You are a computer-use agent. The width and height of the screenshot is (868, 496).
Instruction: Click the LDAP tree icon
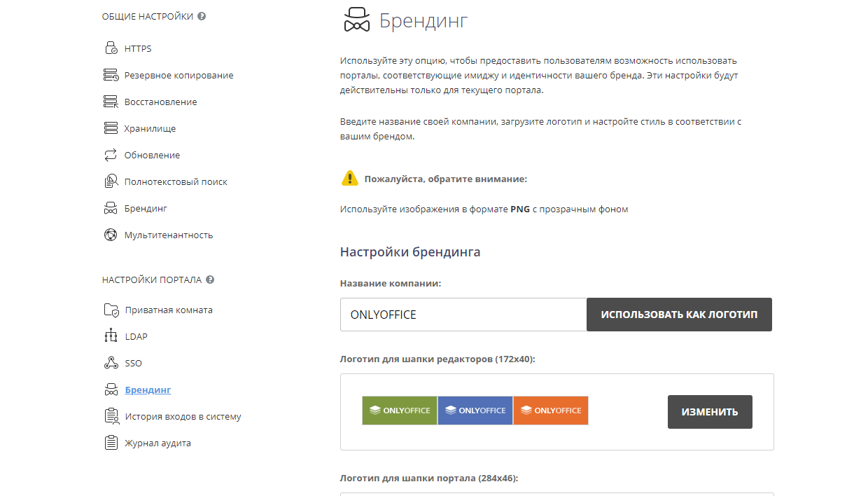111,336
